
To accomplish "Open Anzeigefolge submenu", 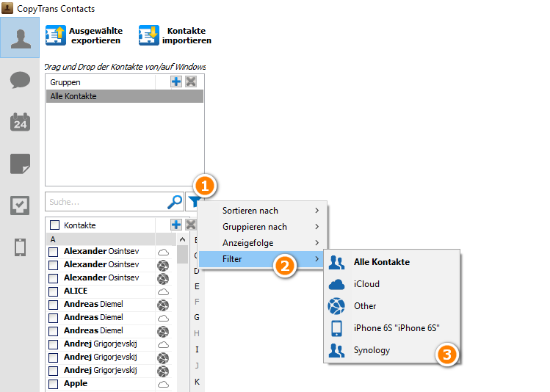I will [x=263, y=243].
